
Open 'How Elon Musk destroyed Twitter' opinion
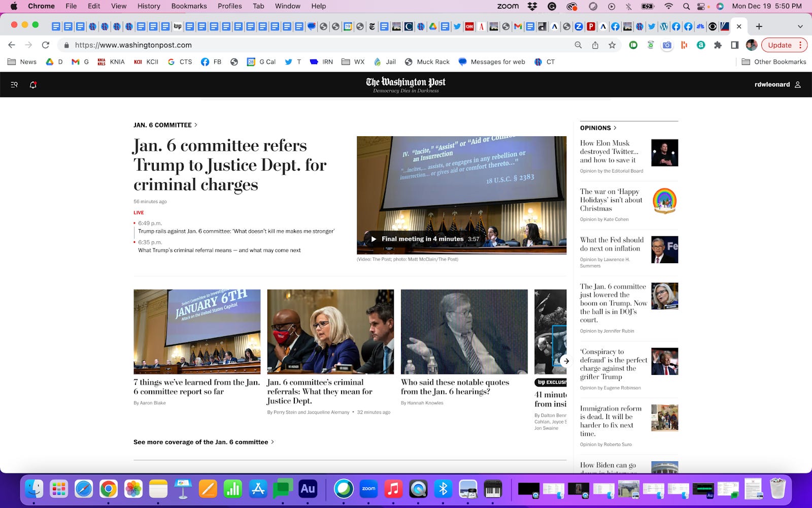coord(610,151)
